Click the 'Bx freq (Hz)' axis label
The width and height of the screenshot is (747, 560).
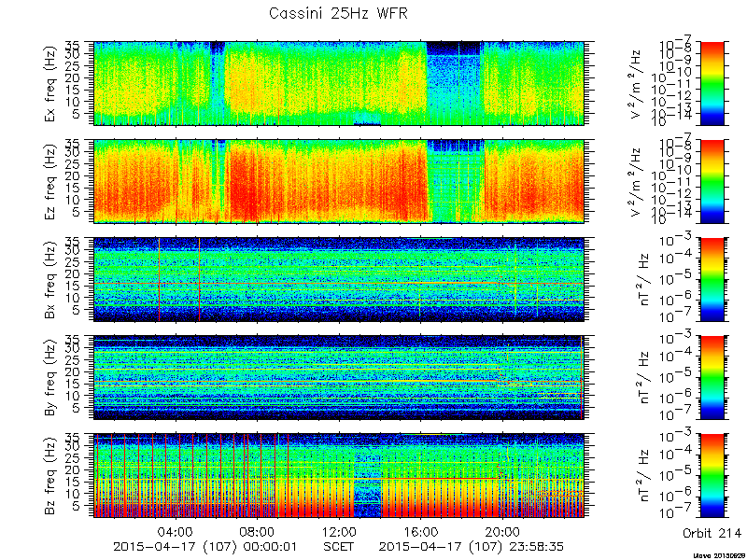pos(50,280)
